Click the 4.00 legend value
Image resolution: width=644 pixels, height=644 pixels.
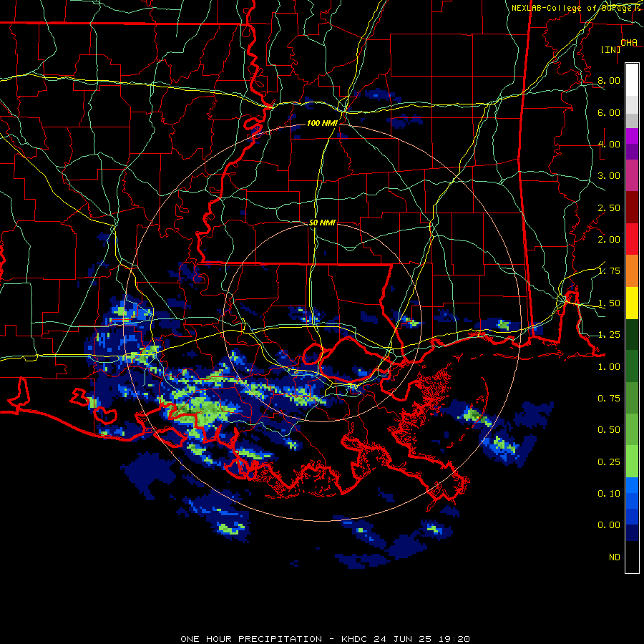[x=609, y=144]
